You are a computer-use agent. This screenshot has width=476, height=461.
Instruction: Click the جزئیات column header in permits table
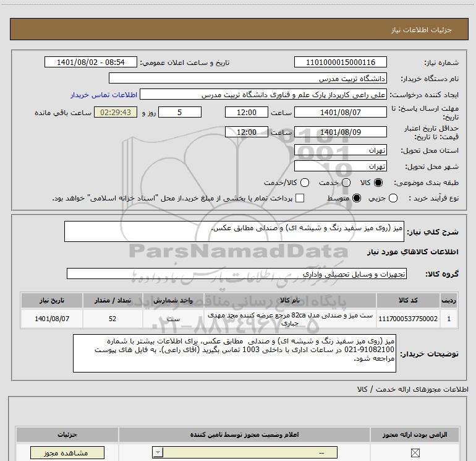coord(67,434)
